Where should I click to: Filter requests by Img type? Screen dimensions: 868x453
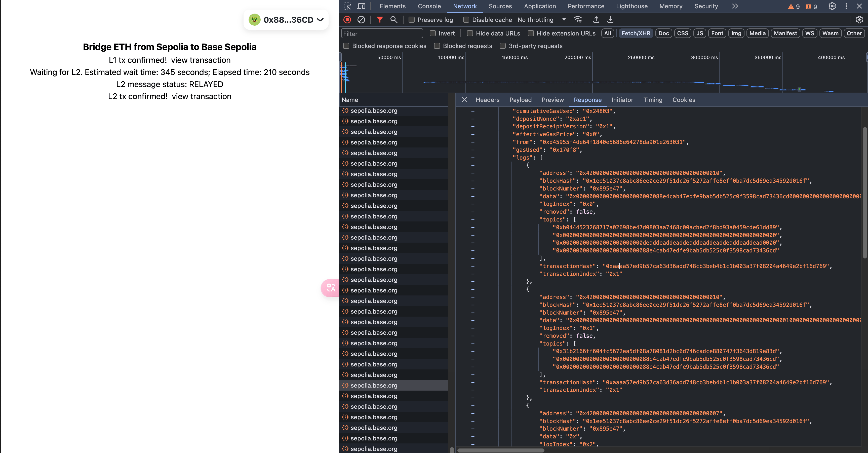(x=736, y=33)
